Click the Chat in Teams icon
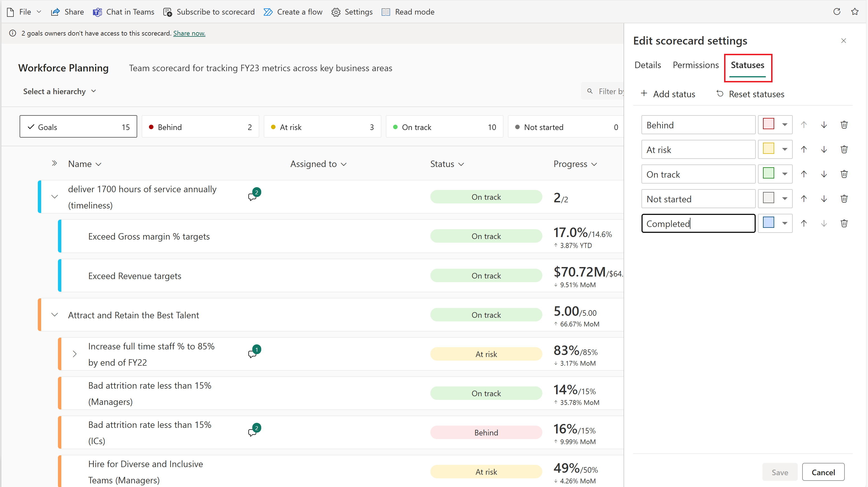 [x=97, y=11]
